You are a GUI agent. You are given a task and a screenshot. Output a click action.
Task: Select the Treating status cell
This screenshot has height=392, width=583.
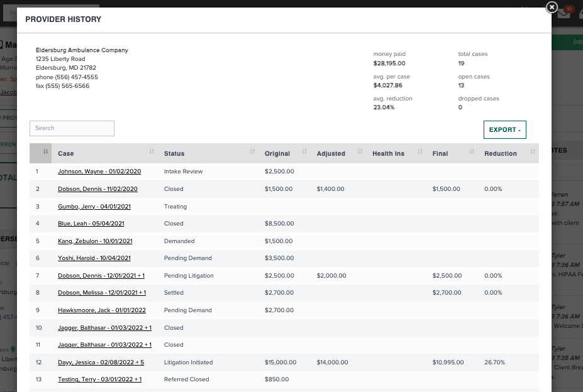tap(175, 206)
